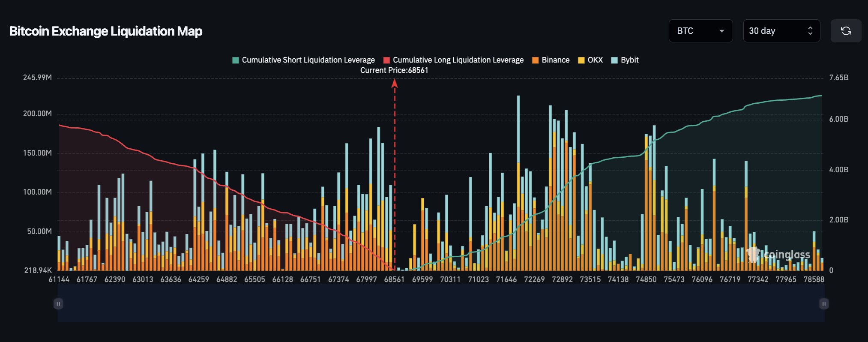Click the range slider track below chart
Screen dimensions: 868x342
[x=441, y=304]
